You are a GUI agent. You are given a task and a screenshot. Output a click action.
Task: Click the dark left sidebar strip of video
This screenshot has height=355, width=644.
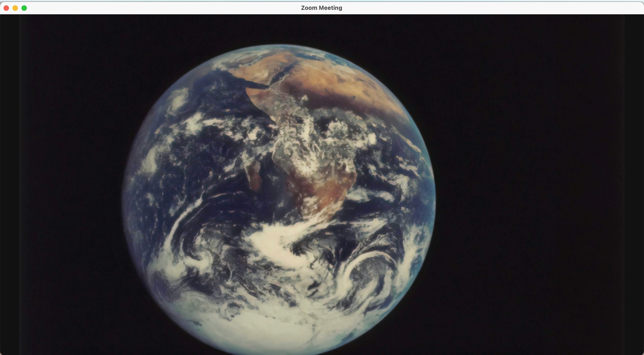point(9,175)
